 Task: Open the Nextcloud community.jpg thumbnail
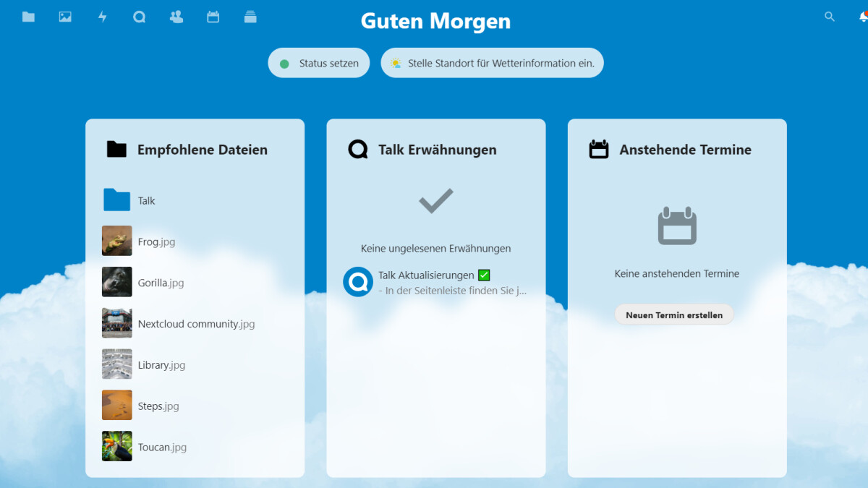coord(116,324)
